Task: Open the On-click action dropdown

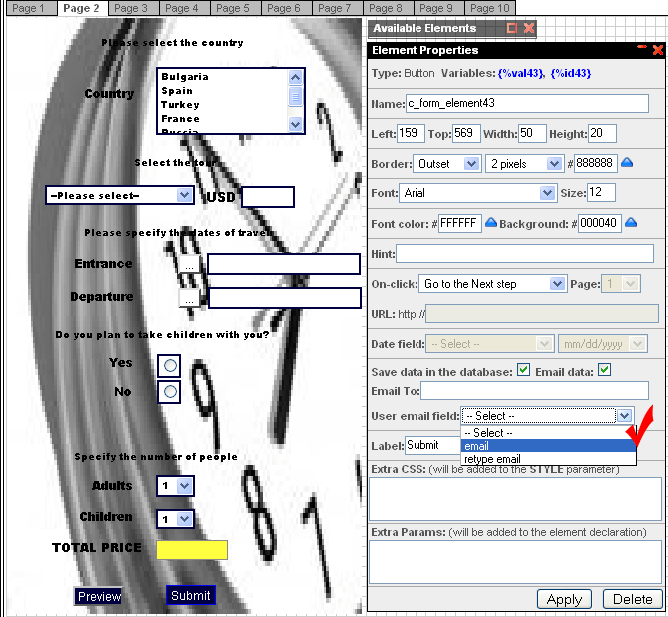Action: pyautogui.click(x=492, y=284)
